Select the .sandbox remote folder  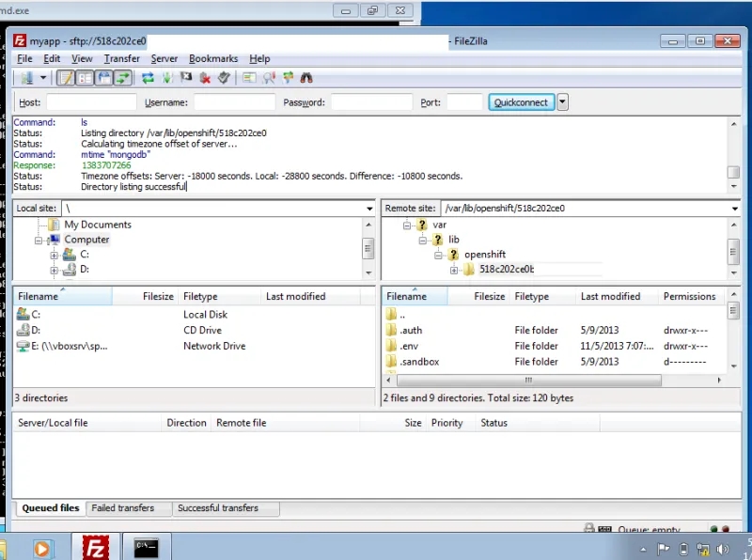(419, 361)
